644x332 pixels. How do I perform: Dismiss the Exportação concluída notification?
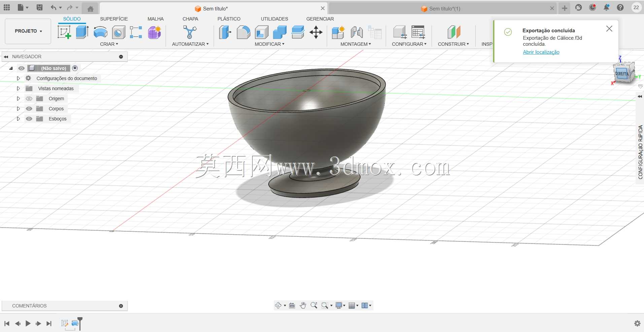coord(609,29)
